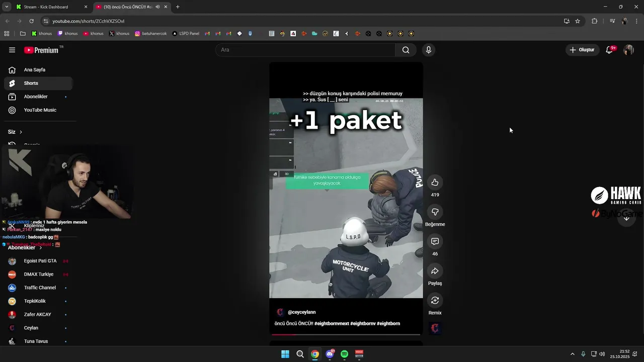644x362 pixels.
Task: Reload the current page
Action: (32, 21)
